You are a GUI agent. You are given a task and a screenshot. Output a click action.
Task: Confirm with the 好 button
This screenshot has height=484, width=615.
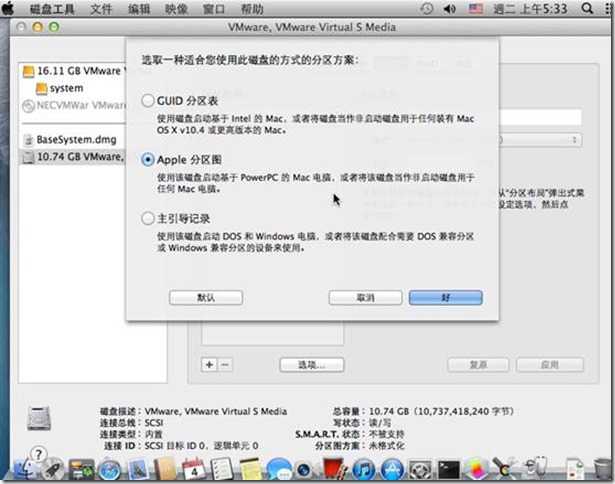point(446,298)
